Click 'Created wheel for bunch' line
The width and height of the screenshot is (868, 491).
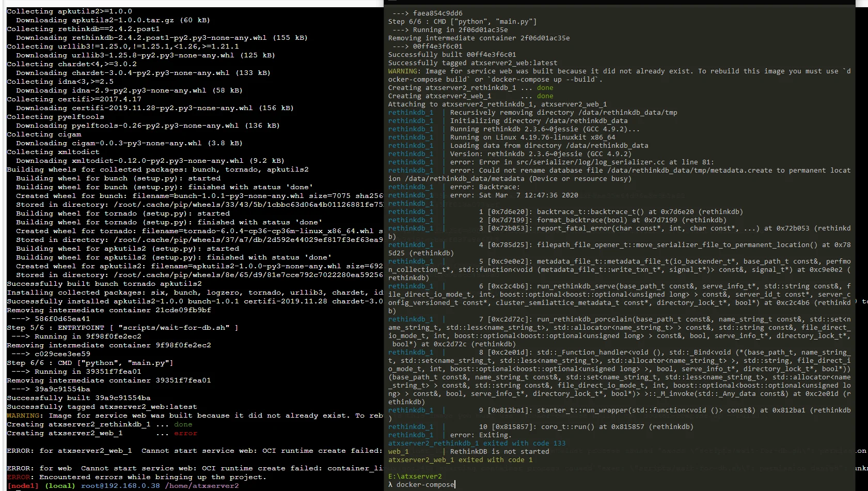tap(199, 196)
